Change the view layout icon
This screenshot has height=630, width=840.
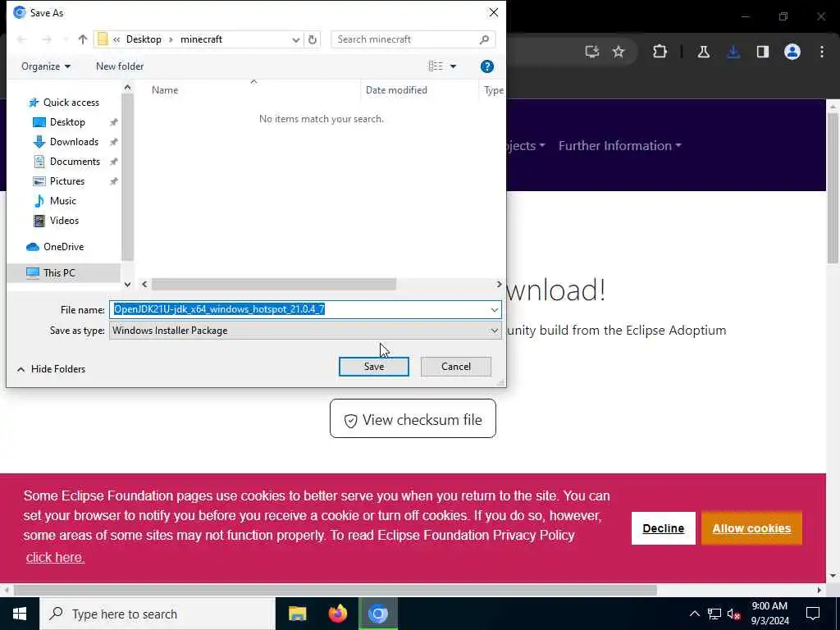point(436,66)
